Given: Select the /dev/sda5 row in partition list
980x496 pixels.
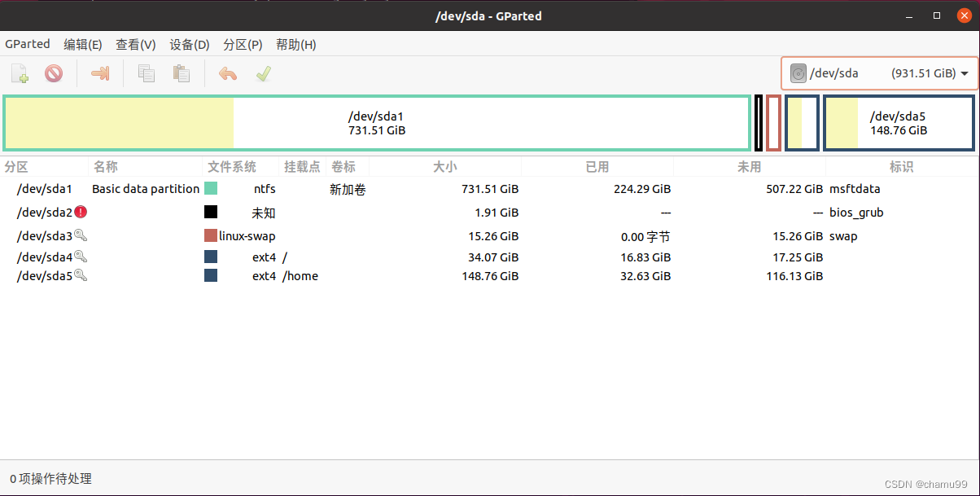Looking at the screenshot, I should [x=490, y=276].
